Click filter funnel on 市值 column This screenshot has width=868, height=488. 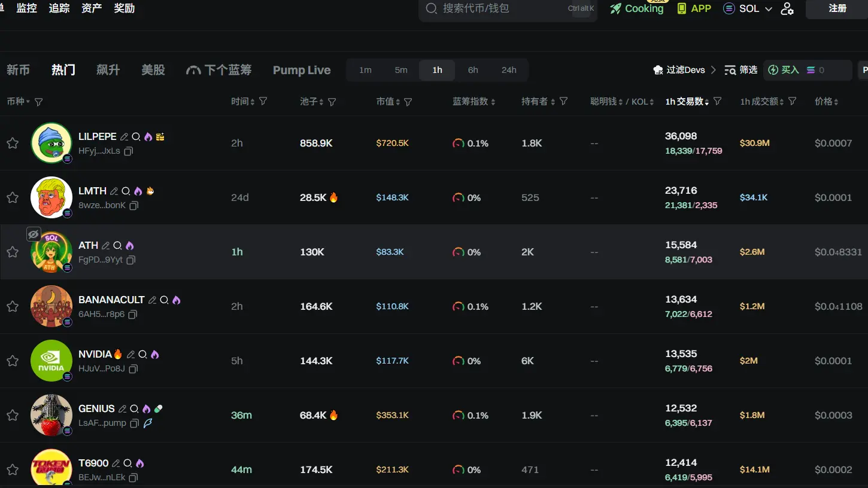point(408,102)
